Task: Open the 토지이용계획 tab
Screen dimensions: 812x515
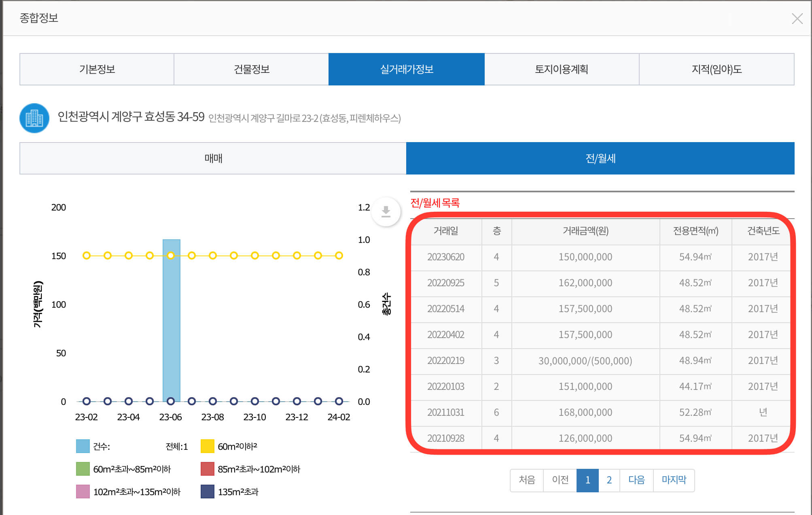Action: (561, 69)
